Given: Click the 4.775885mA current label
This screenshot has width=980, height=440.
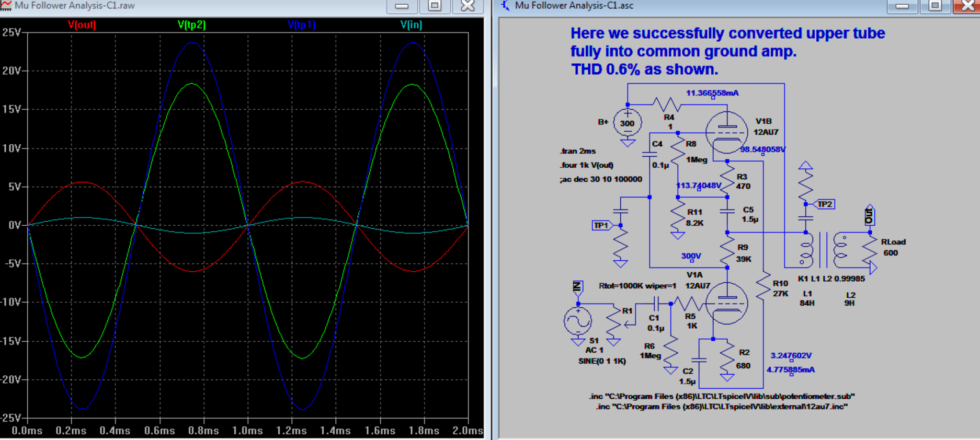Looking at the screenshot, I should 791,369.
